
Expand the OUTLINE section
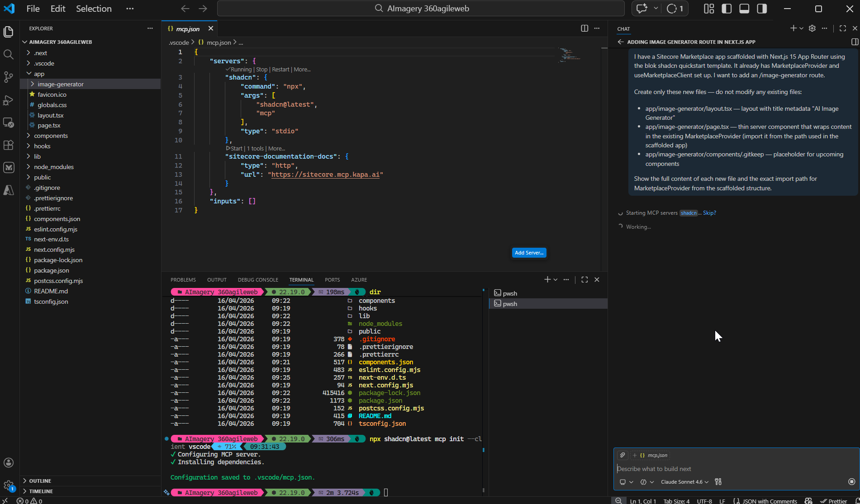(40, 481)
